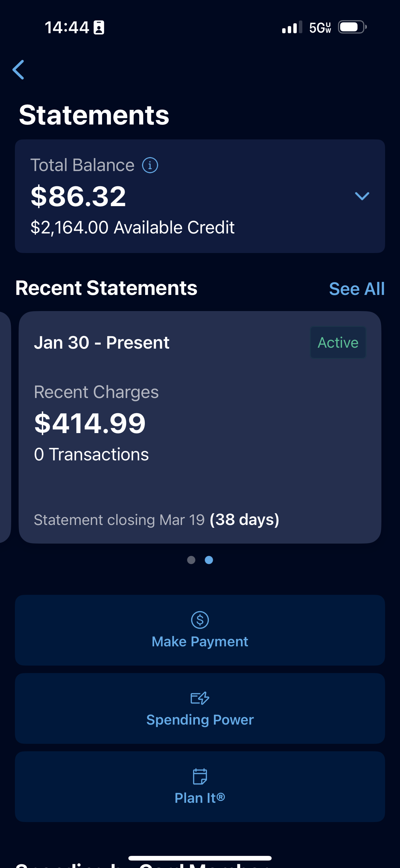Tap the Plan It calendar icon
400x868 pixels.
tap(200, 776)
